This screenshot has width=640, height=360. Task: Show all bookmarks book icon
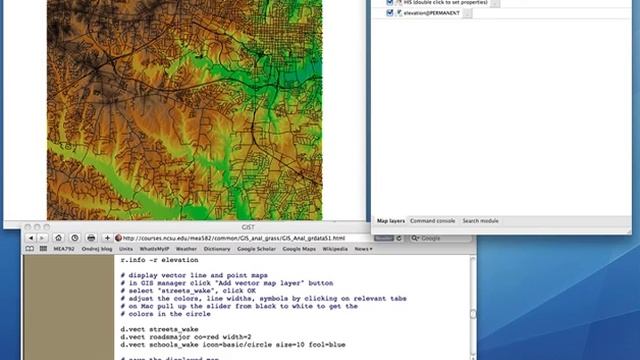click(30, 249)
